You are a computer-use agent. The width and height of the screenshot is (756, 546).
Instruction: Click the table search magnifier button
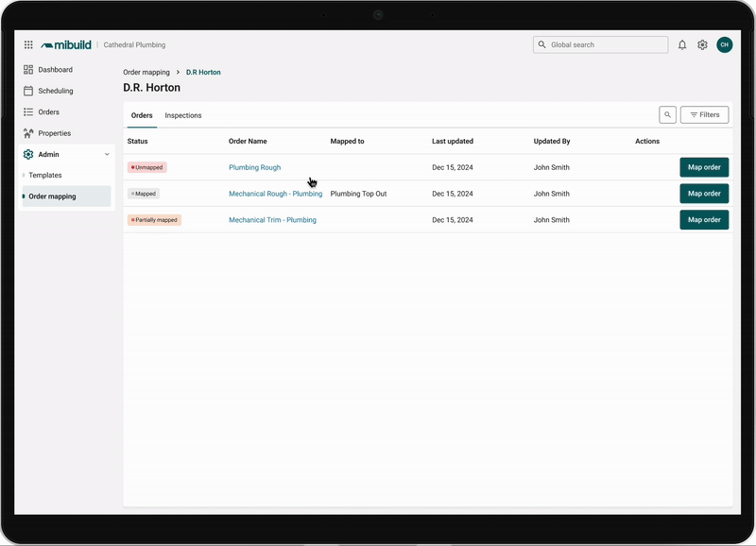[x=667, y=114]
